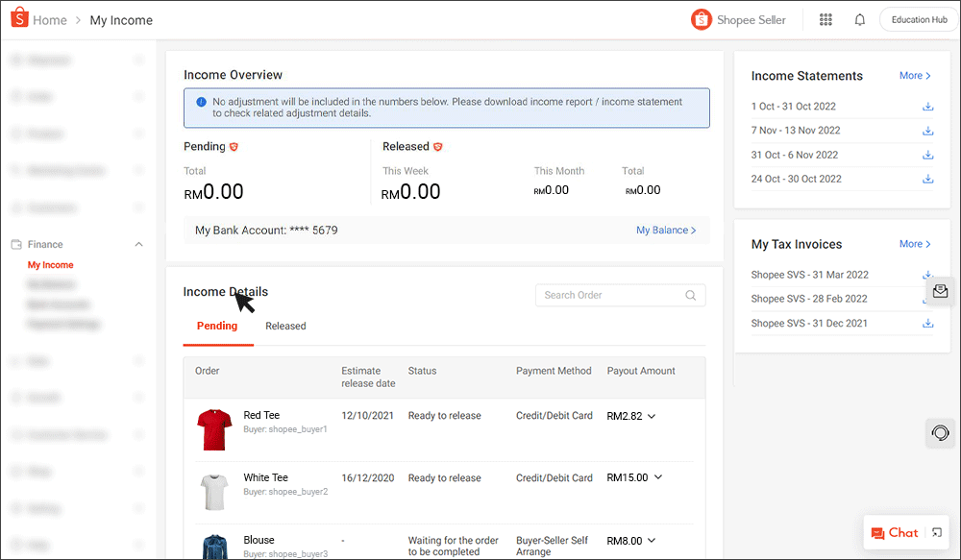961x560 pixels.
Task: Click the Blouse order name
Action: pos(259,541)
